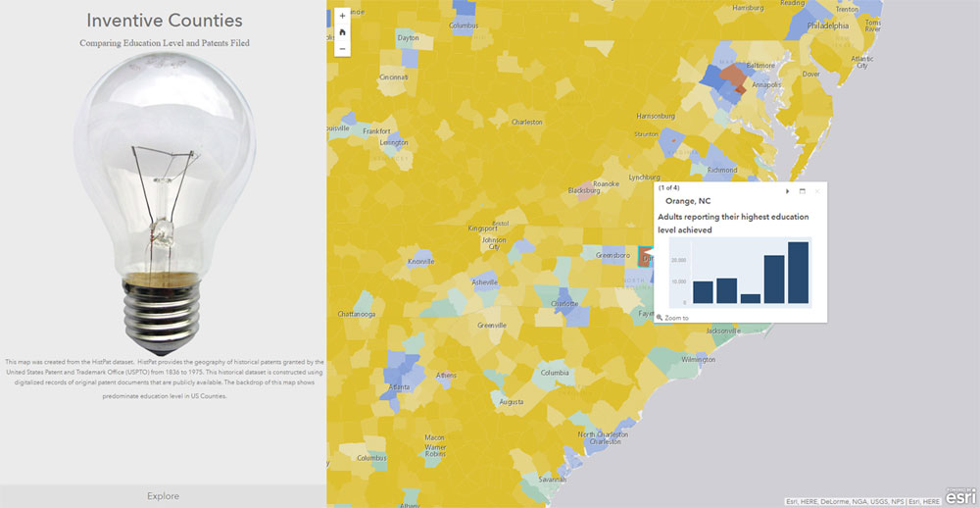Viewport: 980px width, 508px height.
Task: Click the Inventive Counties title
Action: pos(165,20)
